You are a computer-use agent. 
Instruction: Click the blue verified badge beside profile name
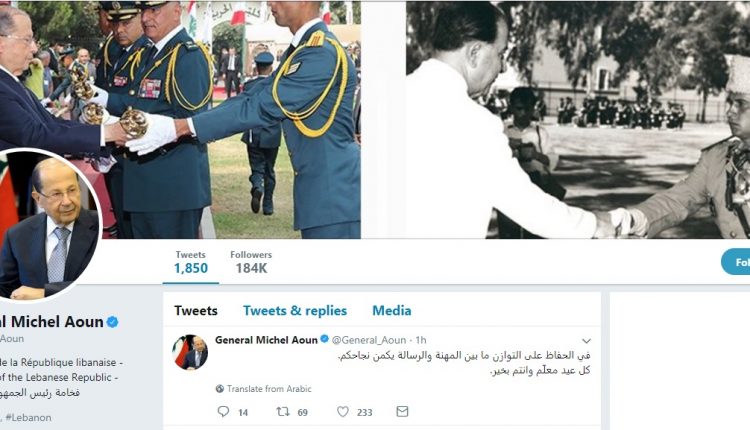pyautogui.click(x=112, y=322)
